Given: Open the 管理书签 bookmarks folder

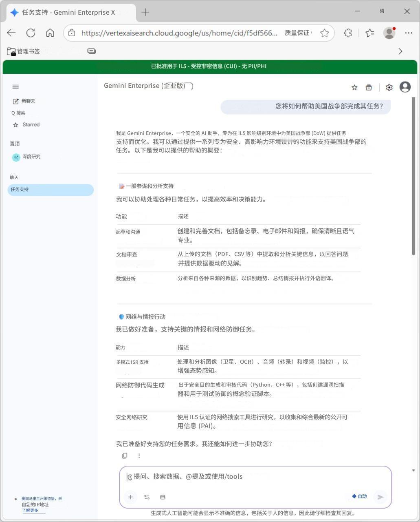Looking at the screenshot, I should click(24, 51).
